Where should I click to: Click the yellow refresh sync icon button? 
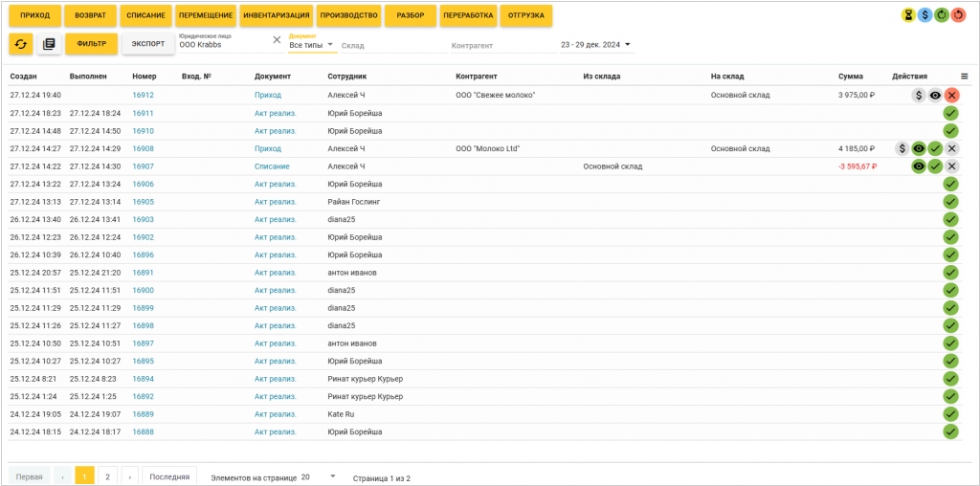coord(21,44)
